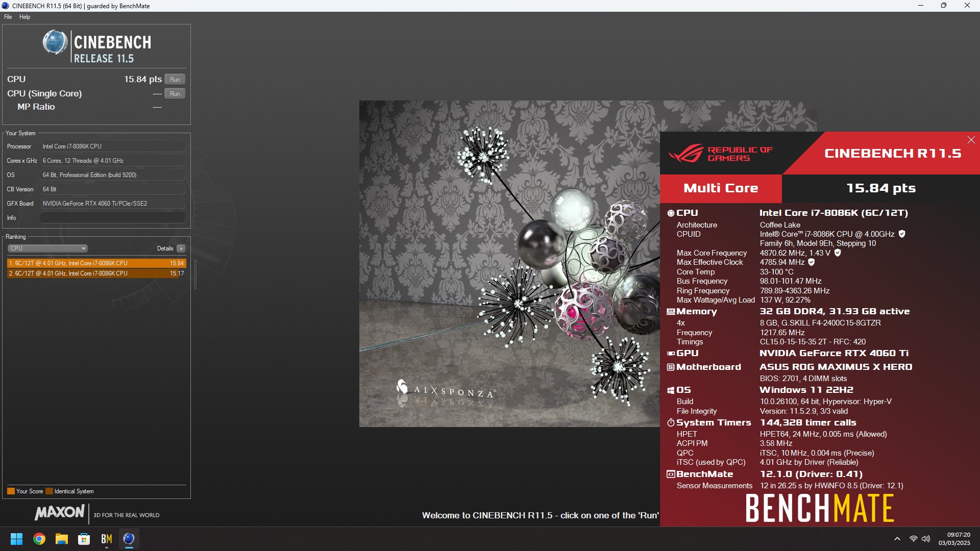The image size is (980, 551).
Task: Click the Details label in Ranking panel
Action: [x=165, y=248]
